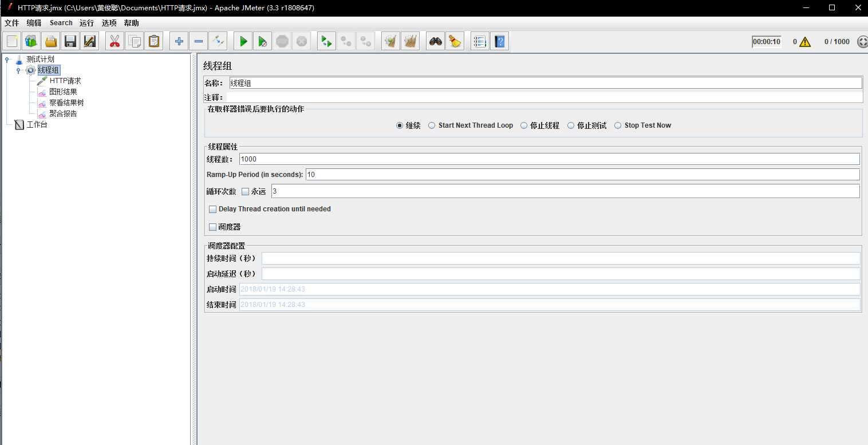Select 工作台 in the tree
The image size is (868, 445).
point(37,124)
